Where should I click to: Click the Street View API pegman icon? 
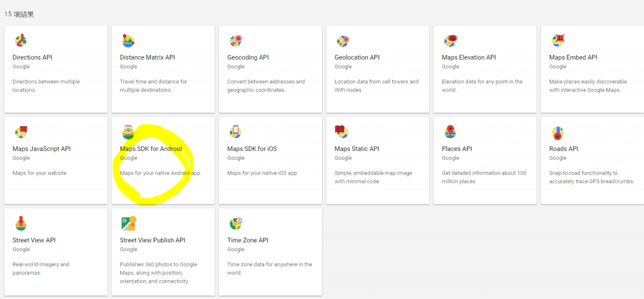pos(21,223)
